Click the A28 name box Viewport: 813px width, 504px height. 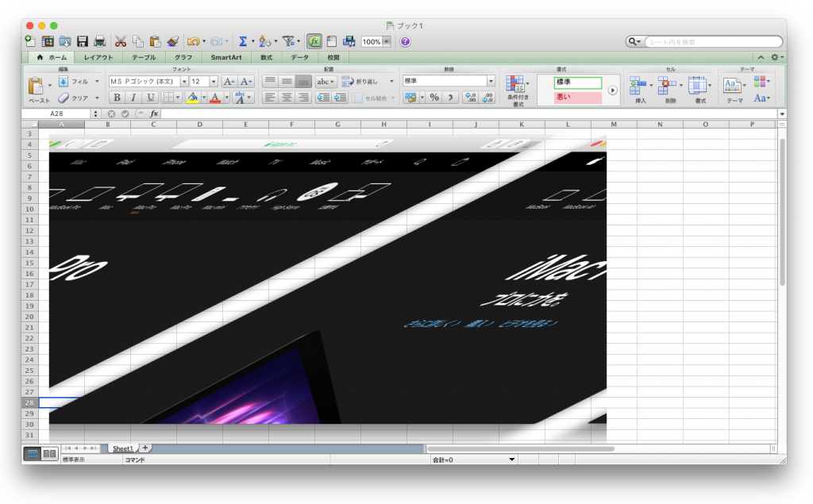tap(56, 113)
